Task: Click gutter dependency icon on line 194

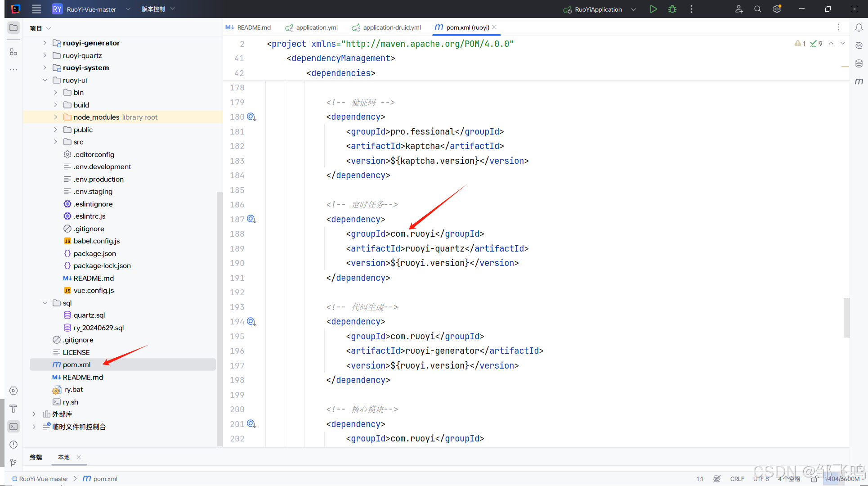Action: 251,322
